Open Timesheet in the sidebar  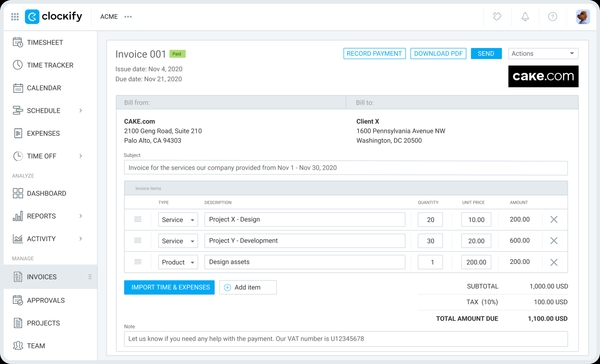45,42
